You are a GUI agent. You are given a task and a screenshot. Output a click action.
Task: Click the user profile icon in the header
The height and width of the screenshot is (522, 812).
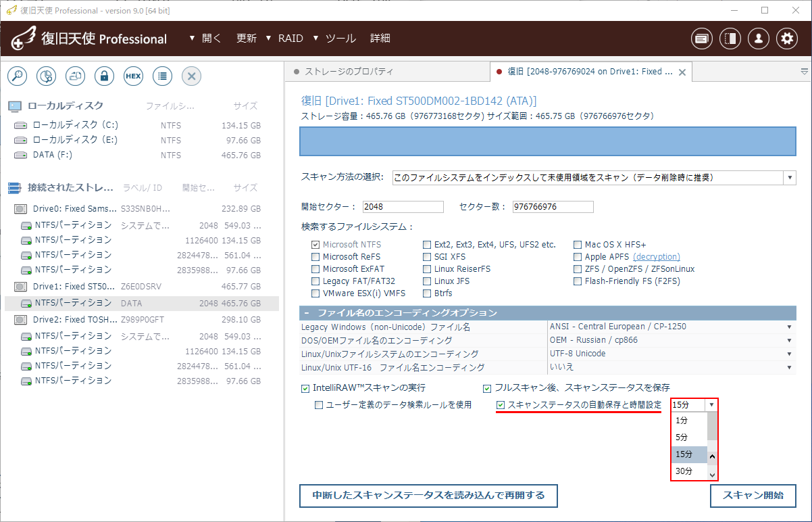point(759,39)
